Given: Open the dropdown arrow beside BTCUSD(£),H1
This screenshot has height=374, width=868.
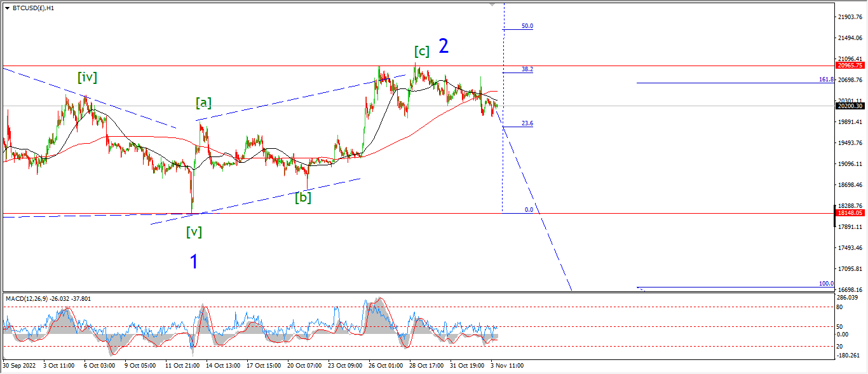Looking at the screenshot, I should 7,8.
